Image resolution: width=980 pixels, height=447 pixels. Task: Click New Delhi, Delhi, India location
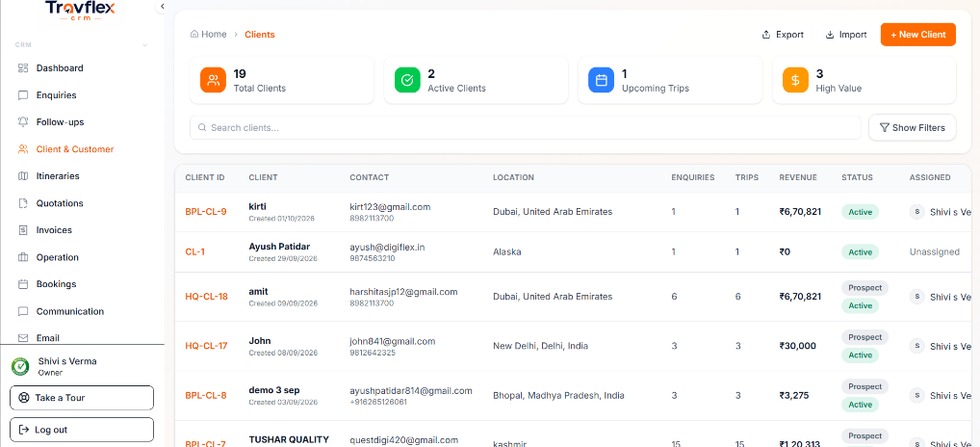pos(540,346)
